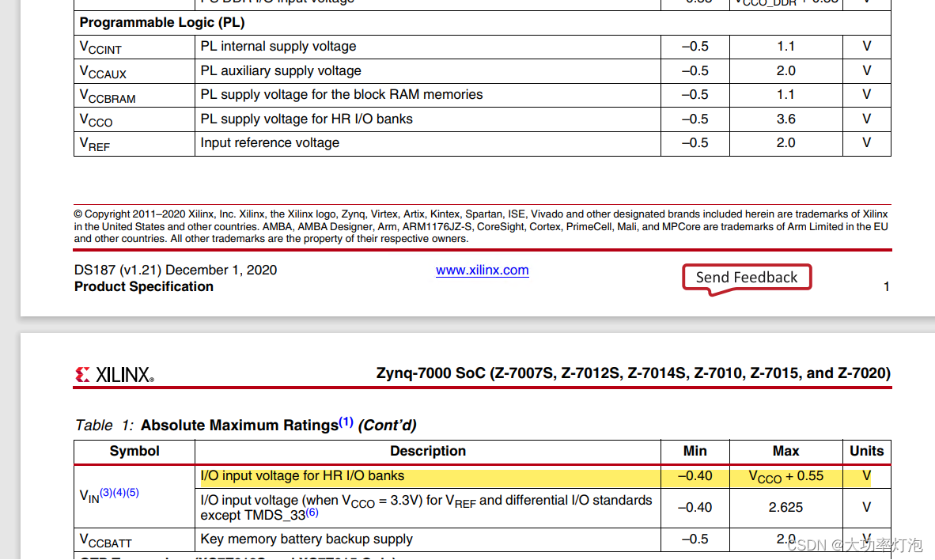Click the Description column header
This screenshot has height=560, width=935.
[428, 452]
